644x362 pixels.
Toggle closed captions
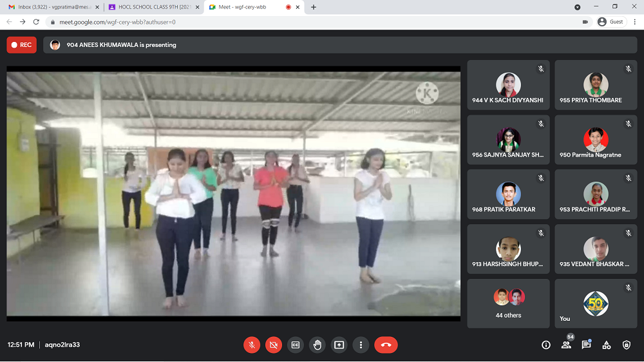296,345
